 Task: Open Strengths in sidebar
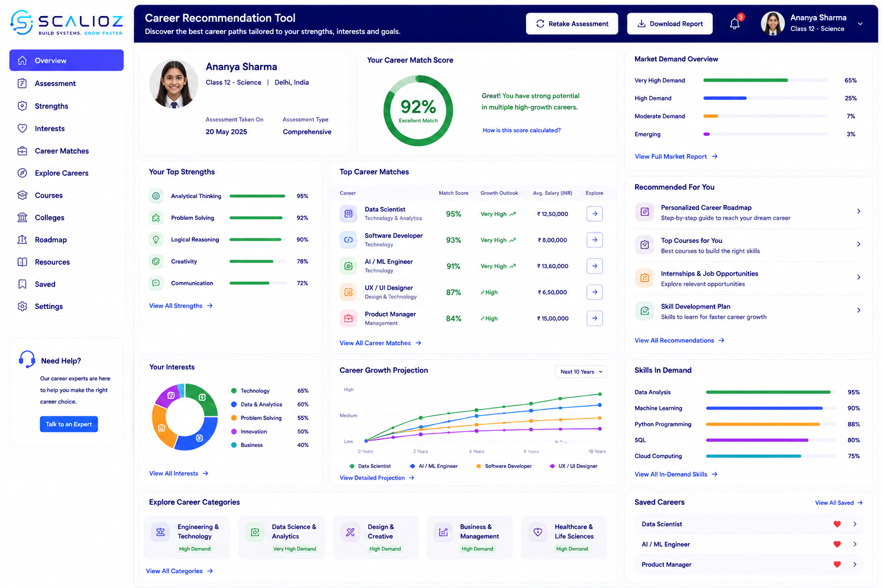click(x=67, y=106)
